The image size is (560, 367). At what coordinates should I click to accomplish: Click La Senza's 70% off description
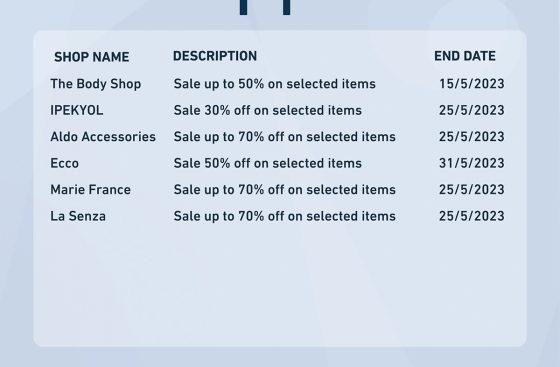click(285, 216)
